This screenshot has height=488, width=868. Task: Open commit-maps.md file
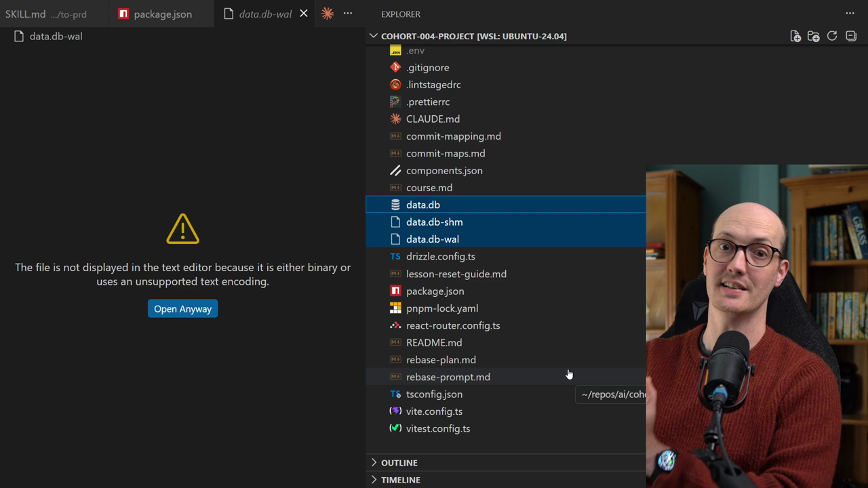click(x=446, y=153)
